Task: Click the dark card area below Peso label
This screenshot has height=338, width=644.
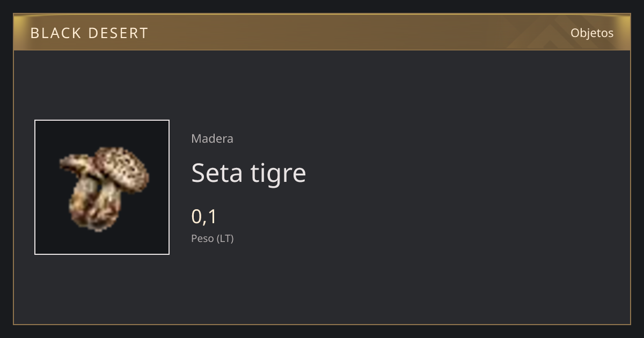Action: coord(322,284)
